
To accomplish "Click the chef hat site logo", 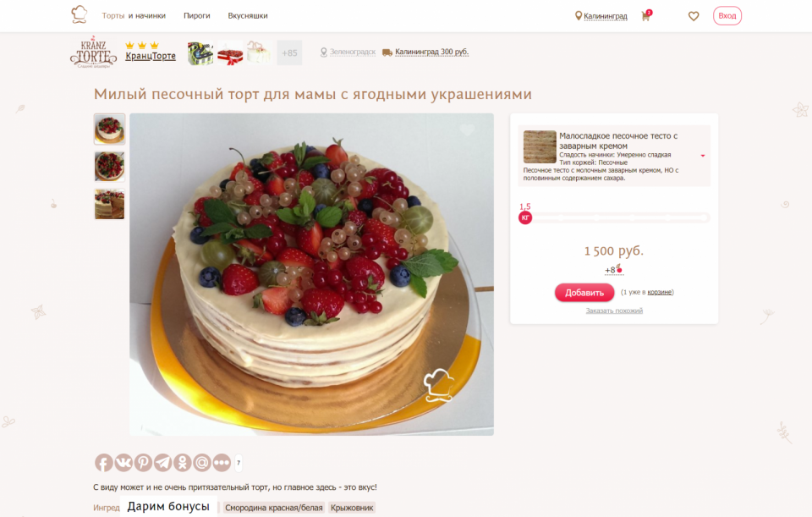I will pyautogui.click(x=79, y=14).
